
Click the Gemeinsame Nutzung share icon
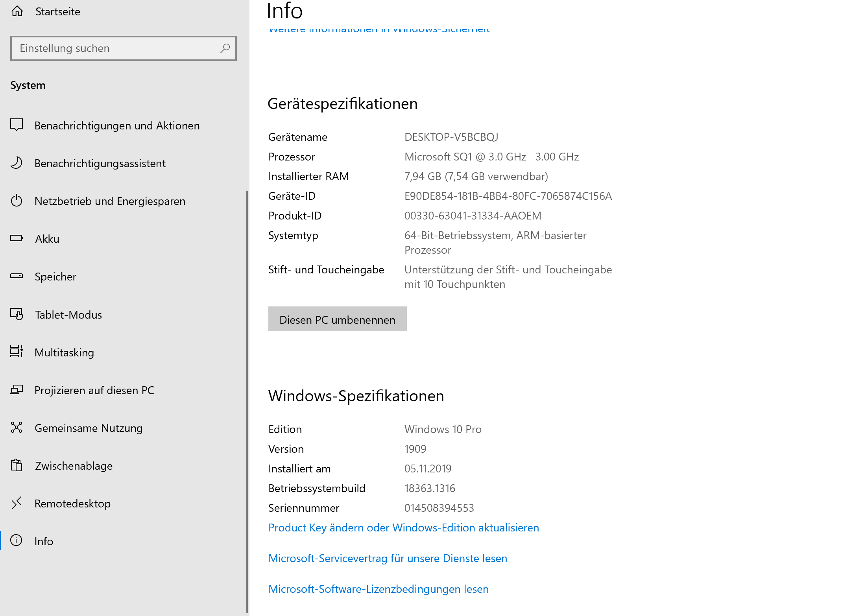point(17,428)
